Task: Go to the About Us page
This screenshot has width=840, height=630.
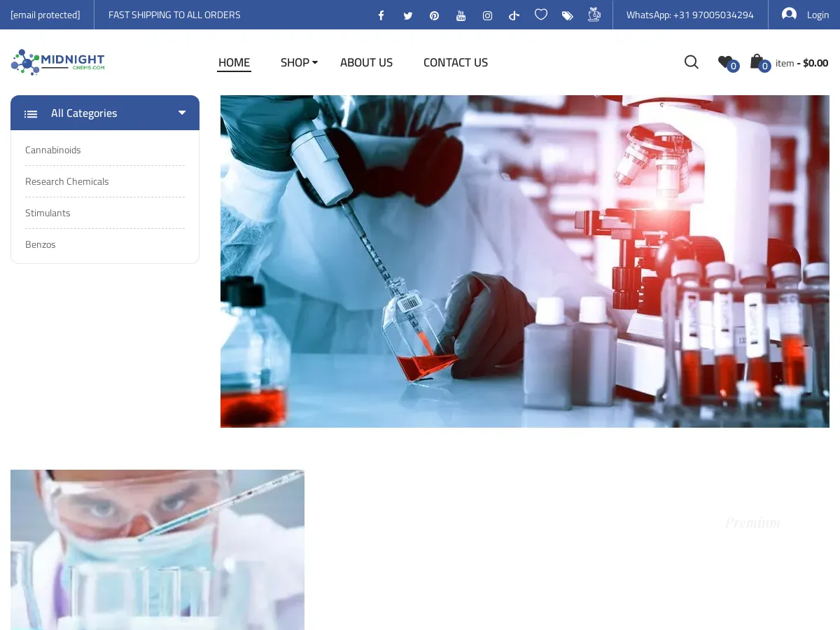Action: pyautogui.click(x=366, y=62)
